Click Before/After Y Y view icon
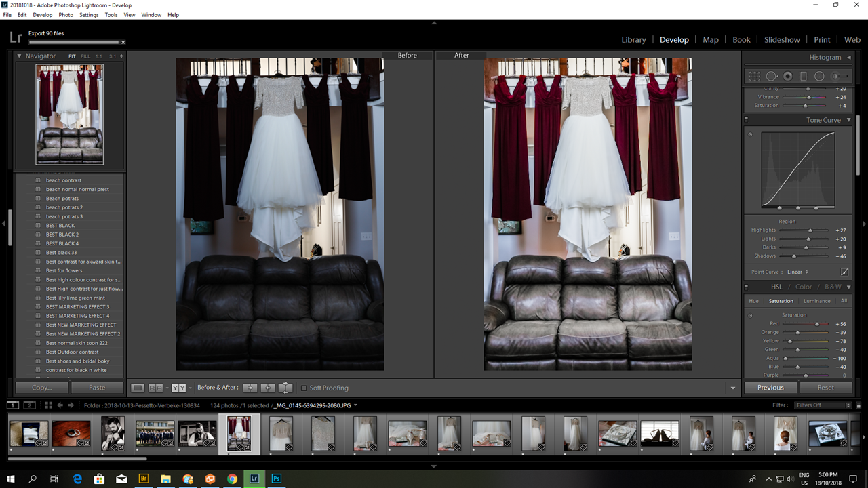 click(178, 388)
